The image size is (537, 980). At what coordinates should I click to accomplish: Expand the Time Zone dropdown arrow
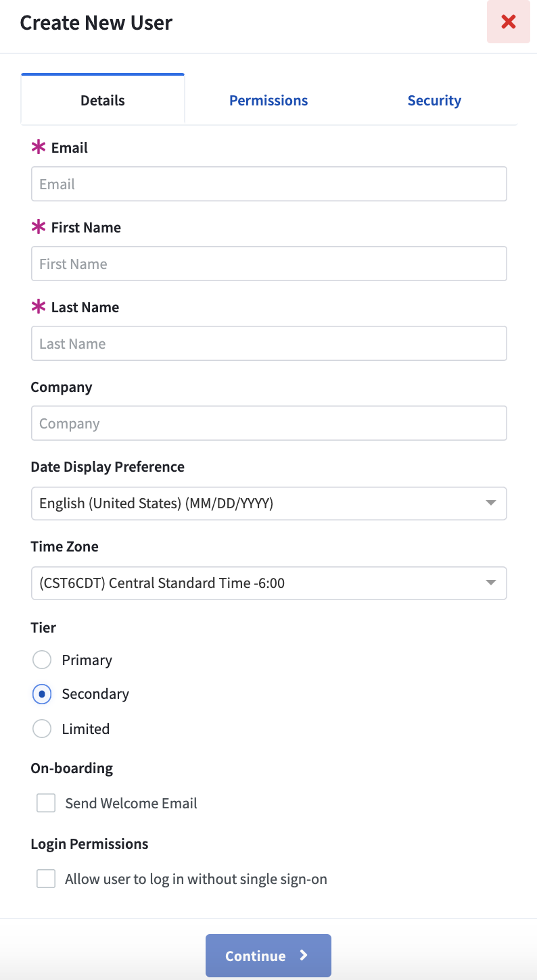coord(491,583)
